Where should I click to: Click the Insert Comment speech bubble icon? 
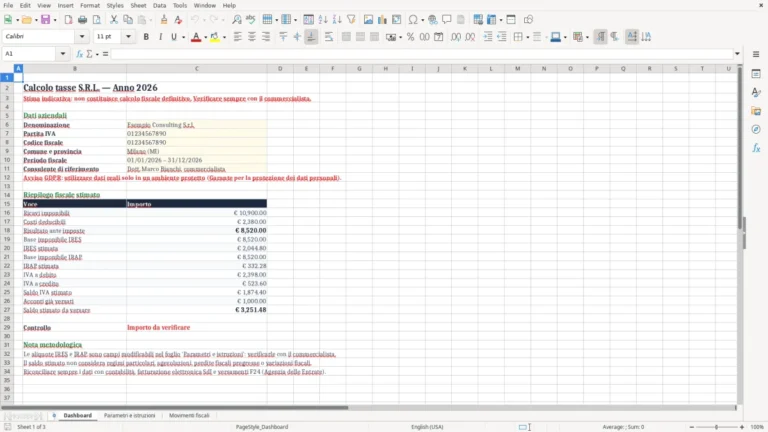(447, 20)
